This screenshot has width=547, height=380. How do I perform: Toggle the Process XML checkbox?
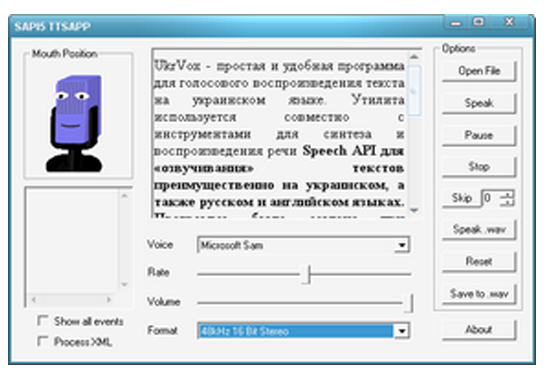coord(43,341)
